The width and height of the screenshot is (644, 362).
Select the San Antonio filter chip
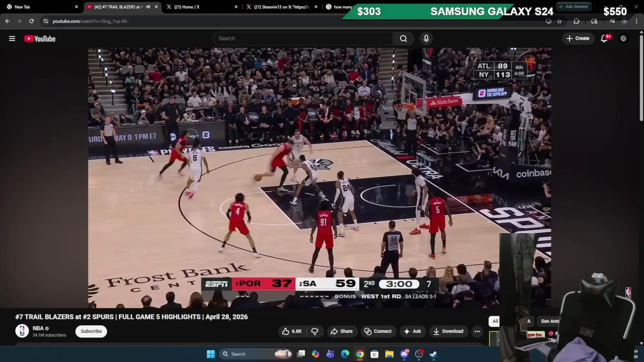(549, 321)
